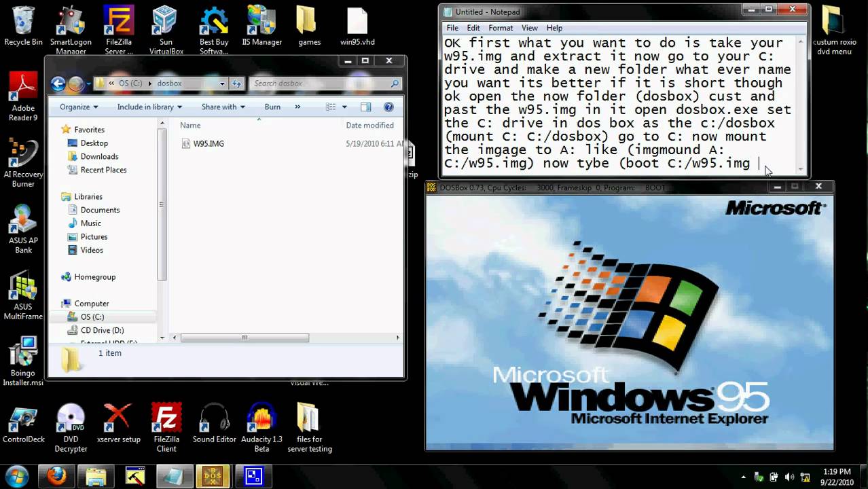Open Windows Explorer taskbar button
868x489 pixels.
tap(96, 476)
